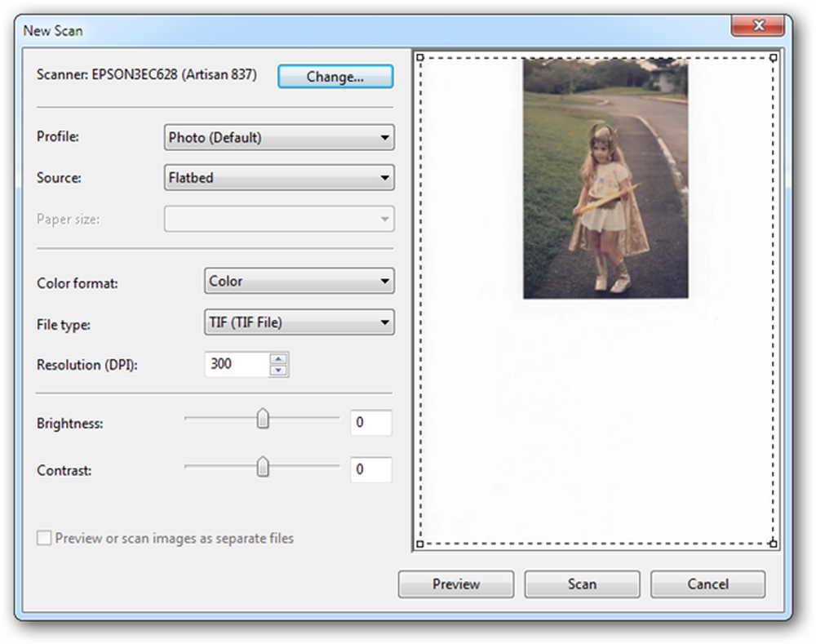The width and height of the screenshot is (816, 644).
Task: Click the resolution down arrow
Action: coord(278,370)
